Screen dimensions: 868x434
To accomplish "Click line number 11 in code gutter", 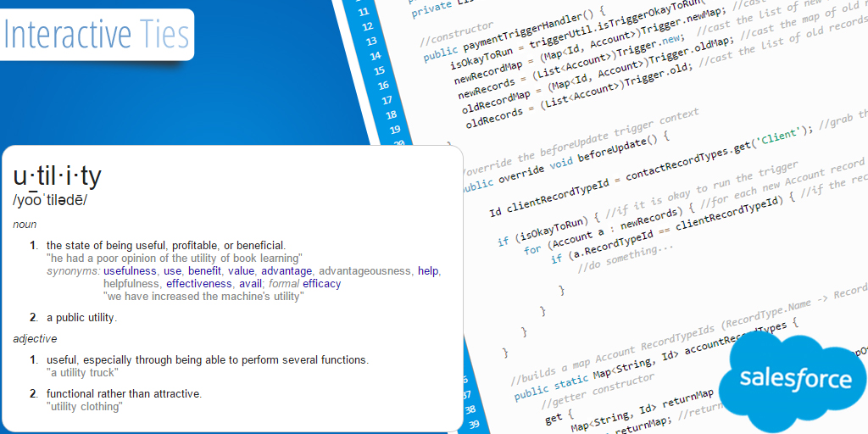I will 364,12.
